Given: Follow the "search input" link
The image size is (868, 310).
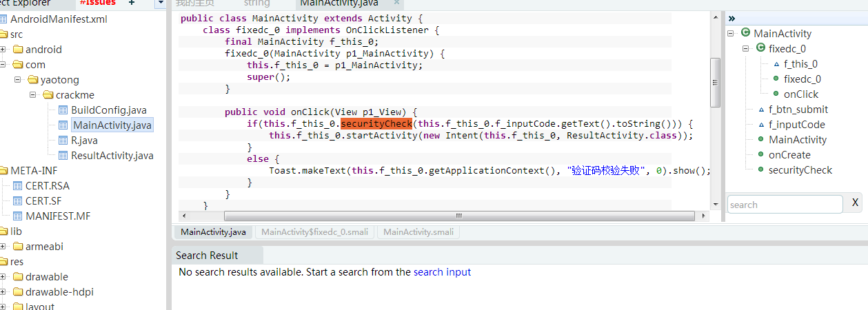Looking at the screenshot, I should point(442,272).
